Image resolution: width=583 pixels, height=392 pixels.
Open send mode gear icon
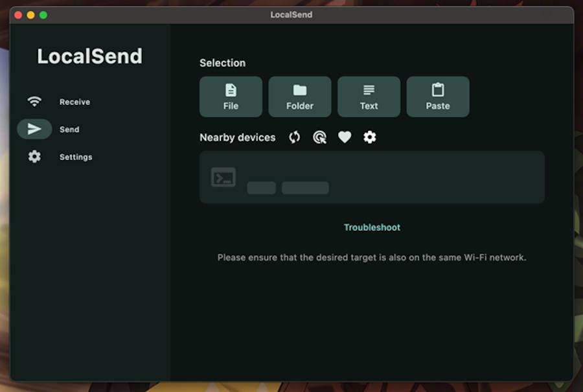click(x=370, y=137)
